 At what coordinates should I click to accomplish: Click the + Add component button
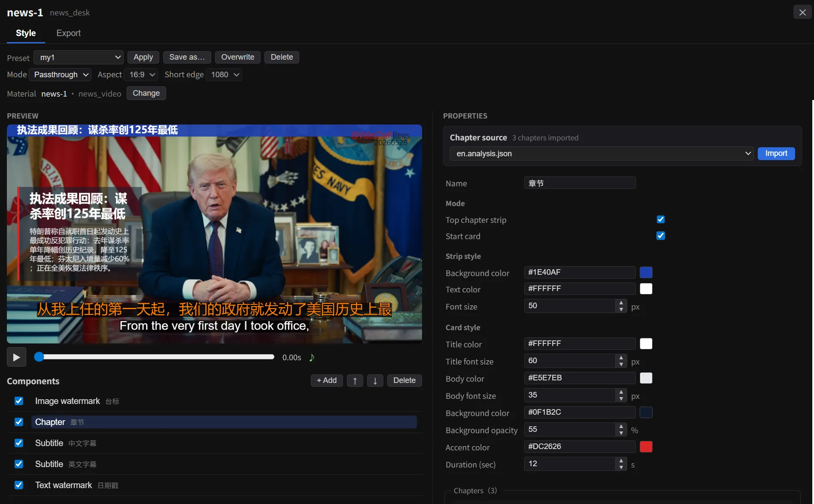pos(327,380)
